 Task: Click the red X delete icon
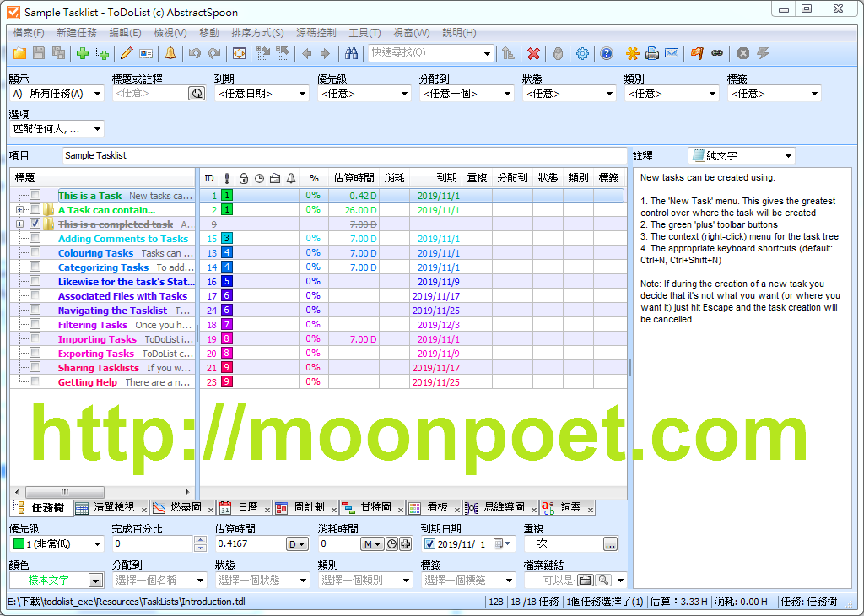coord(533,53)
